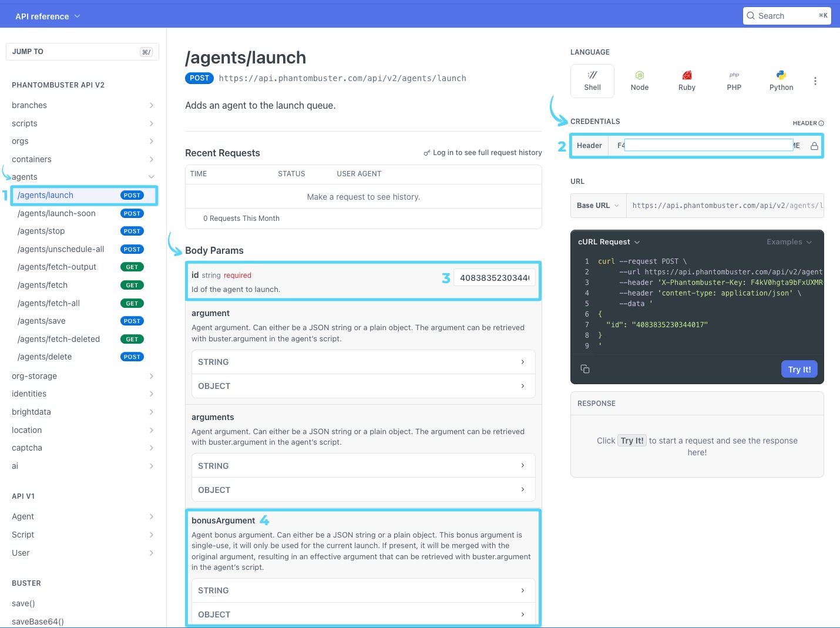Screen dimensions: 840x628
Task: Expand STRING option under argument
Action: coord(363,362)
